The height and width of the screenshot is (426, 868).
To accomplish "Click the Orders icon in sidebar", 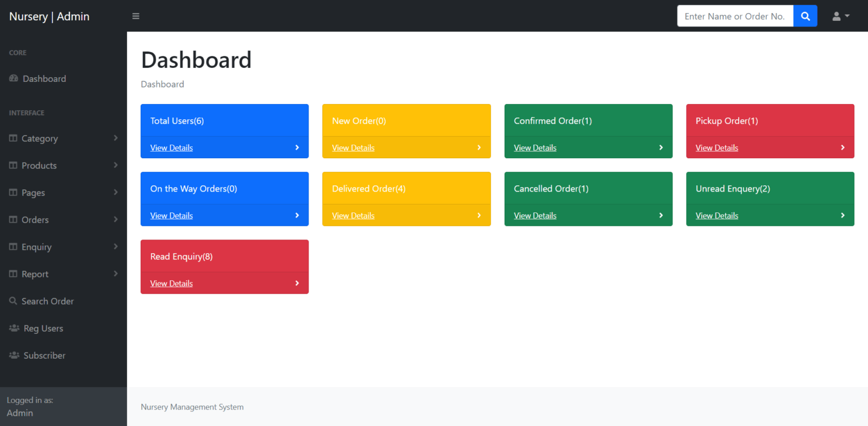I will (13, 219).
